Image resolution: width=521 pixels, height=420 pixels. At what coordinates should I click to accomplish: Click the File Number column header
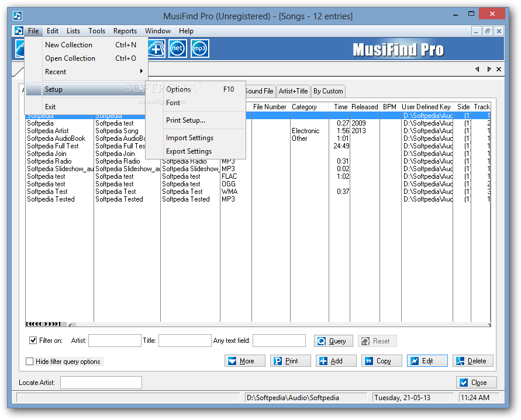point(270,107)
